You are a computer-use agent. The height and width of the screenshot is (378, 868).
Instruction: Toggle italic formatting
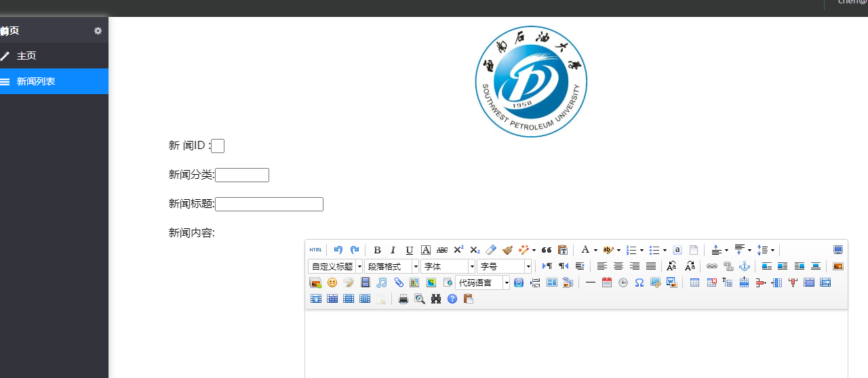click(x=393, y=250)
